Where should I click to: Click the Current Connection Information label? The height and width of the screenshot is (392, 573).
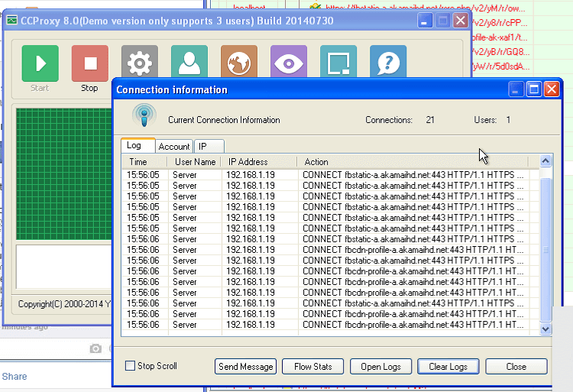point(224,120)
